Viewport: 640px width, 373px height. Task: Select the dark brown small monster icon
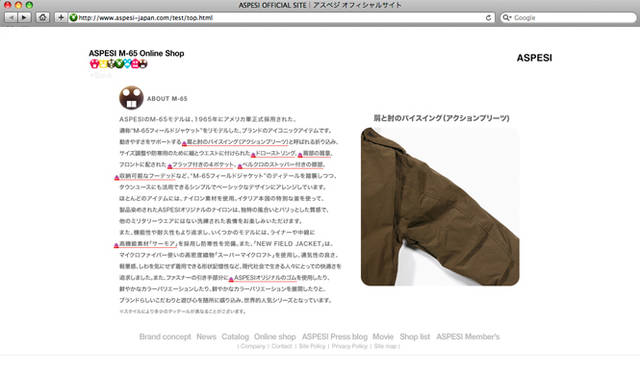143,64
